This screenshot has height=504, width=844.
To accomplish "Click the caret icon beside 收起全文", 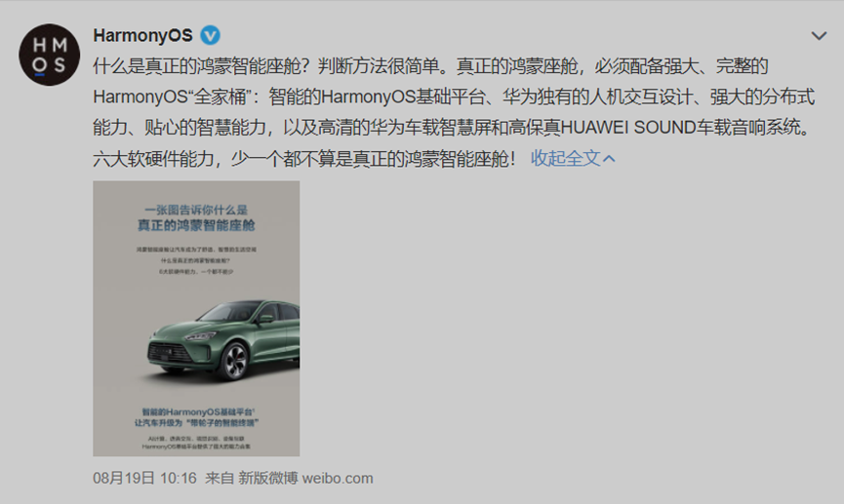I will point(609,159).
